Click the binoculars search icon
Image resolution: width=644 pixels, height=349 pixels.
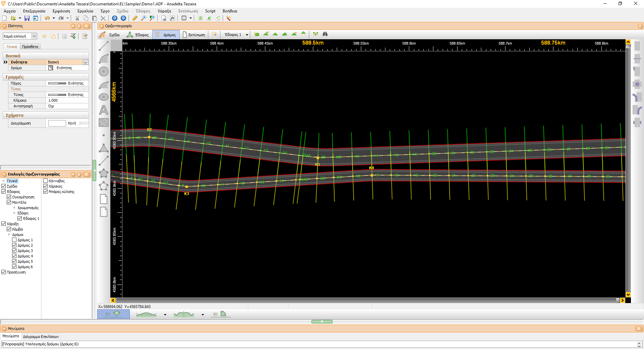coord(325,34)
